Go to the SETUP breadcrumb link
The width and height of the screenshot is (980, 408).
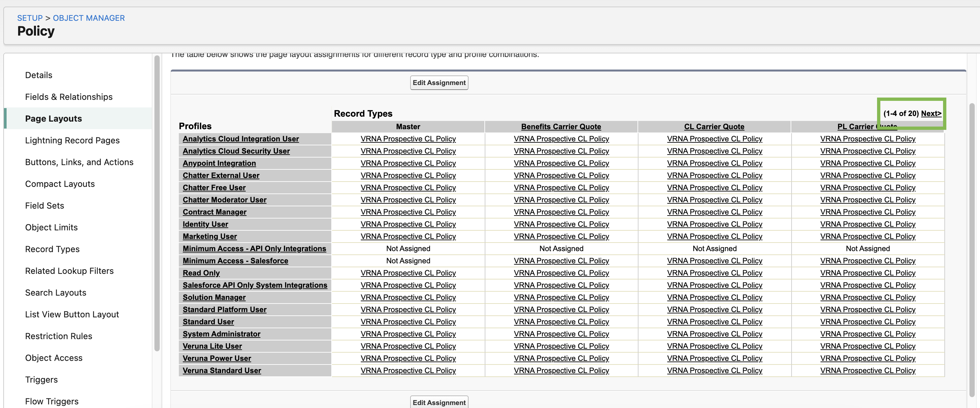30,18
